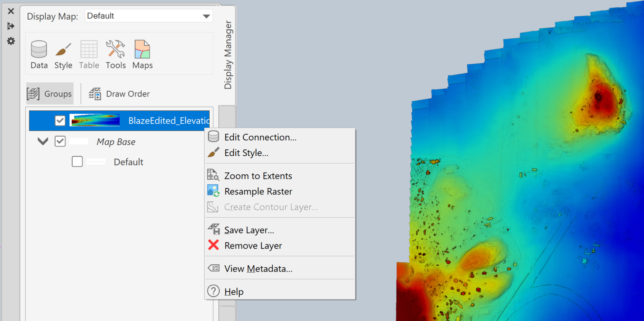Click the Display Manager auto-hide arrow
Image resolution: width=644 pixels, height=321 pixels.
coord(11,26)
